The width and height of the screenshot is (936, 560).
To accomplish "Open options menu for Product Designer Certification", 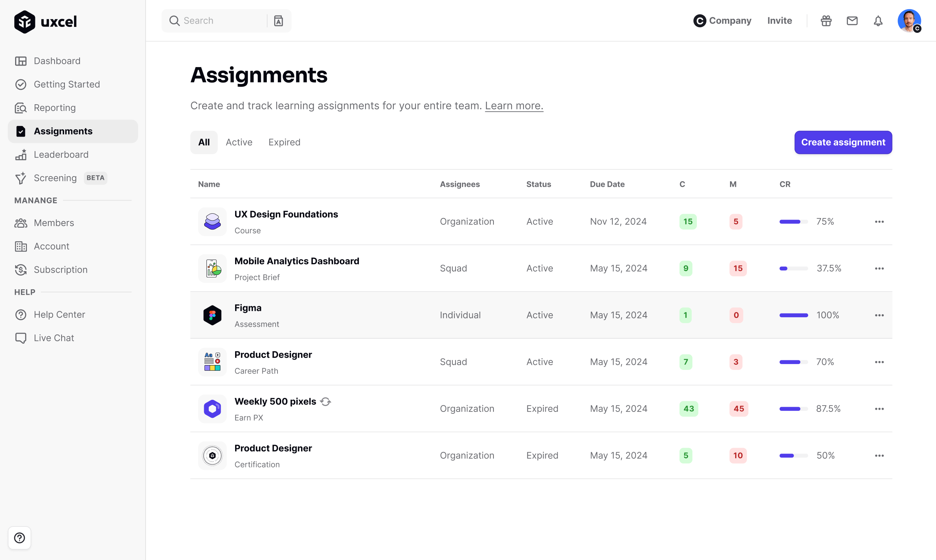I will (x=879, y=455).
